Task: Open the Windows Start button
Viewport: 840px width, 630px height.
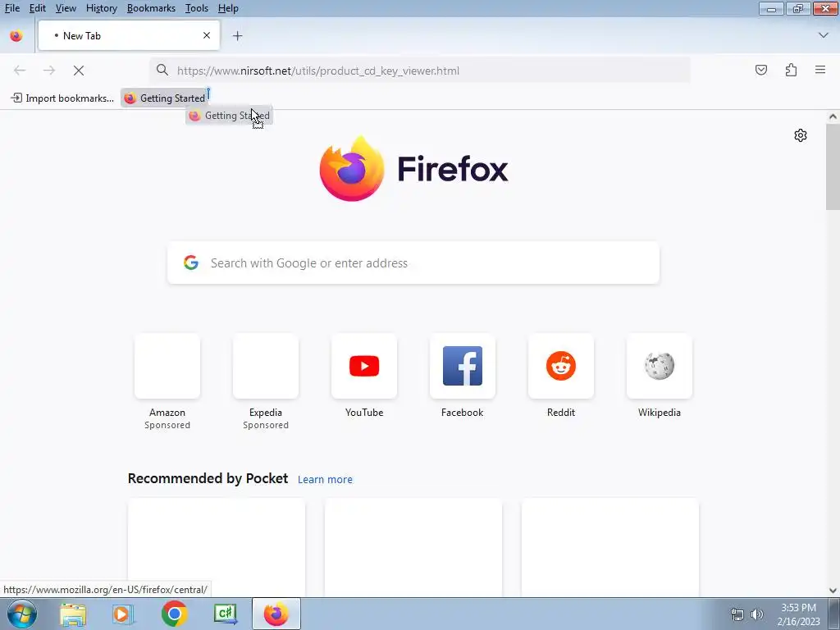Action: click(x=22, y=614)
